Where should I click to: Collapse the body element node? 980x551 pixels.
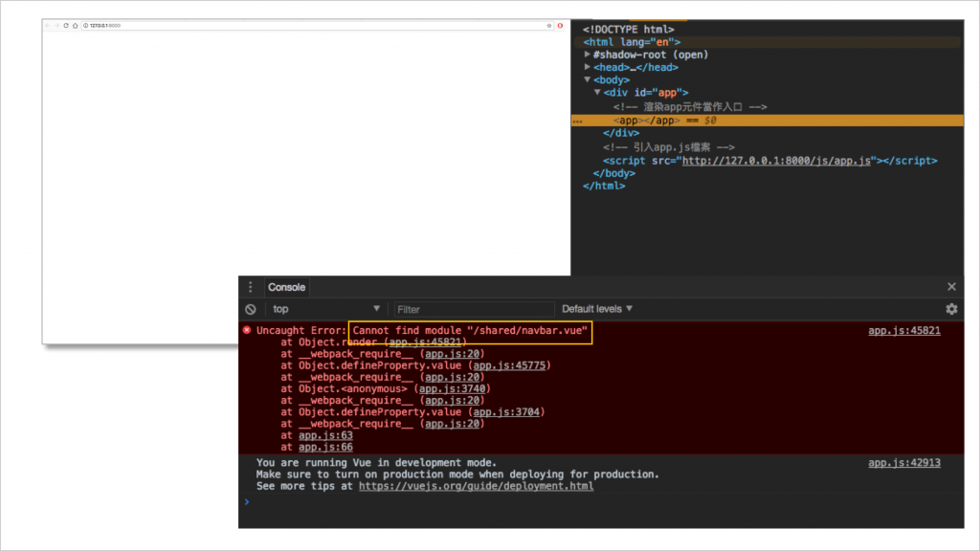(x=588, y=79)
